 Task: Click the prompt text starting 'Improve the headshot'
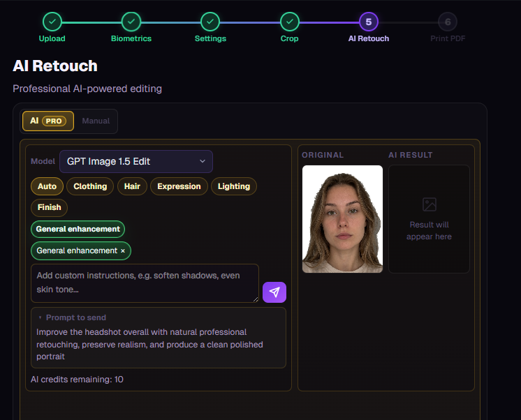click(x=149, y=344)
